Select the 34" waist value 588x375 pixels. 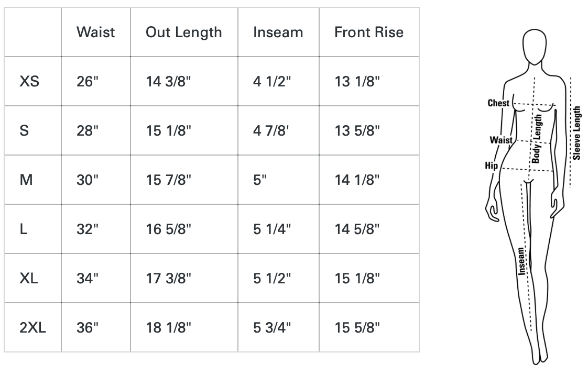click(x=88, y=278)
